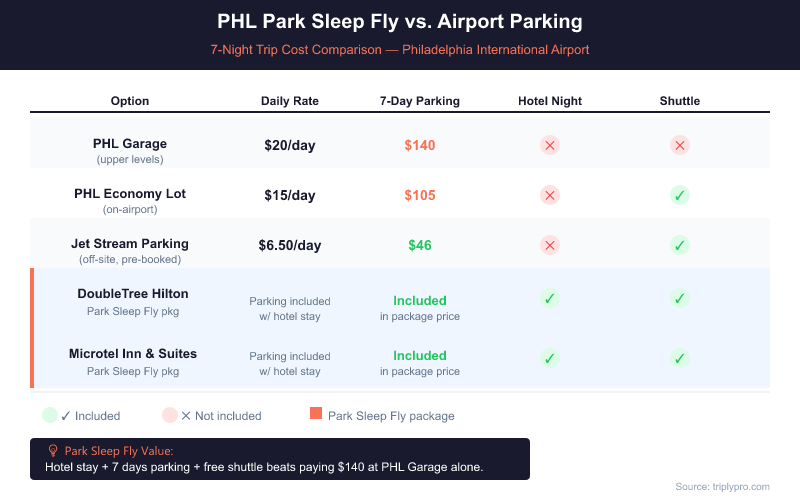Select the Jet Stream Parking option name
The image size is (800, 500).
point(130,243)
